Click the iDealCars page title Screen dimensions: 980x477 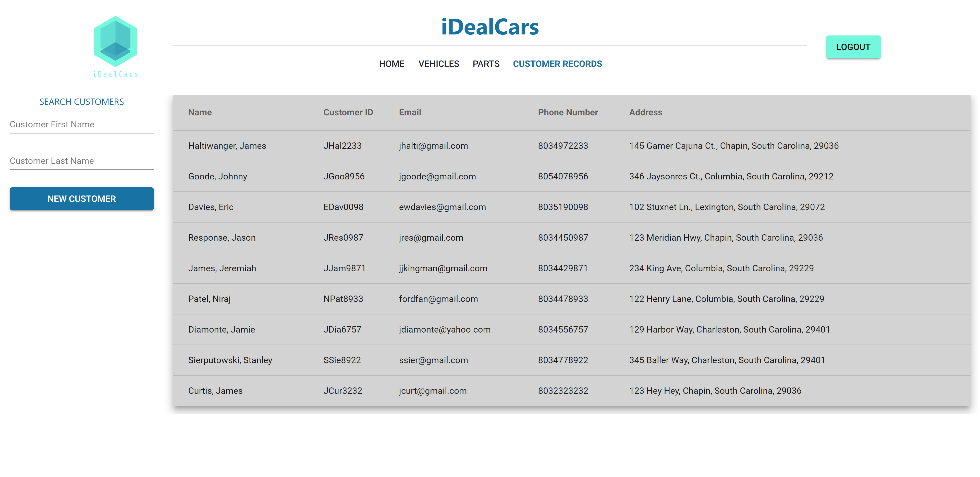[490, 27]
